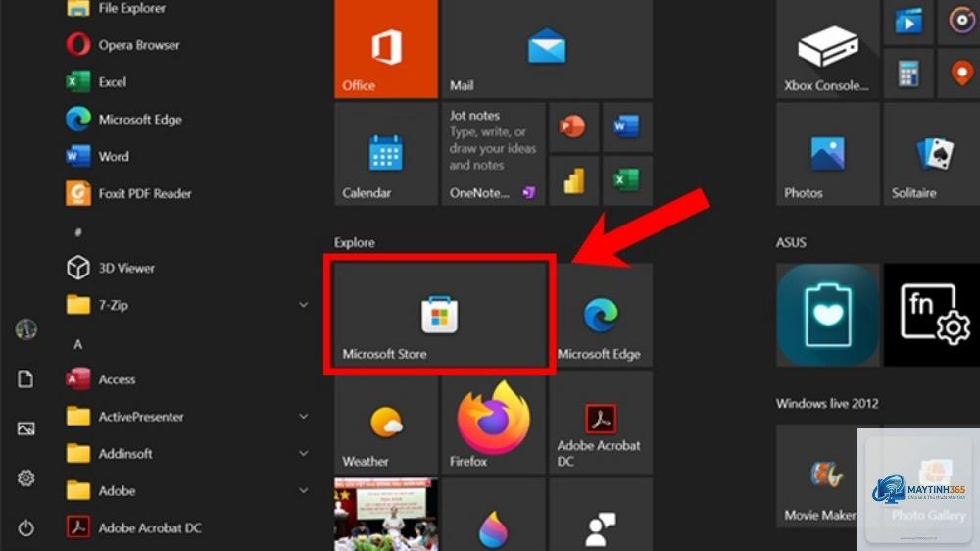
Task: Launch the Firefox tile
Action: [493, 423]
